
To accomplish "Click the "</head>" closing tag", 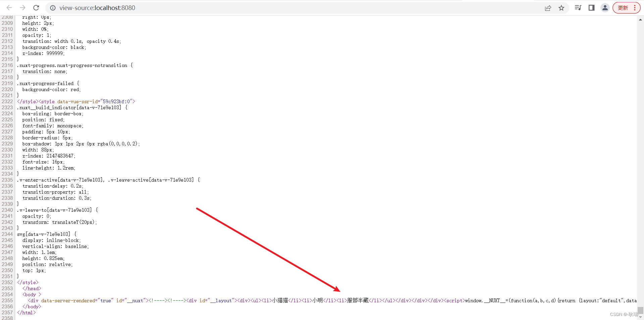I will tap(32, 289).
